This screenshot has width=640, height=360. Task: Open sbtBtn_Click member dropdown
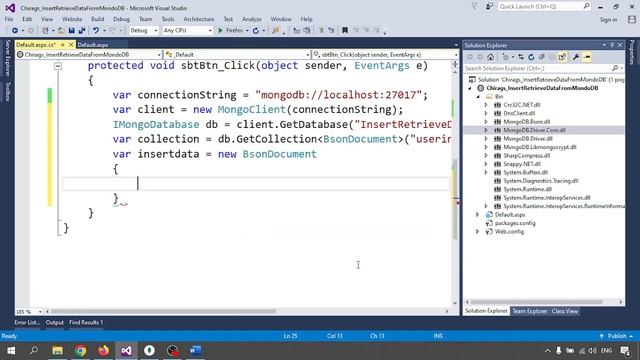pyautogui.click(x=385, y=55)
